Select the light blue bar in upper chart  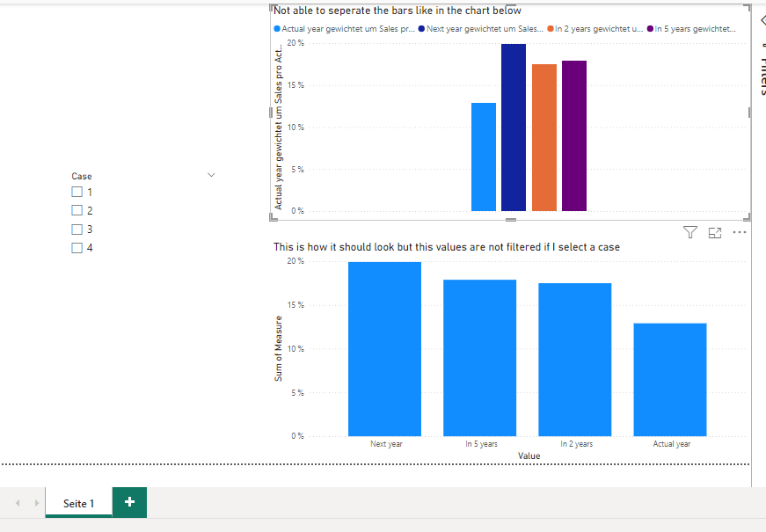[x=484, y=157]
